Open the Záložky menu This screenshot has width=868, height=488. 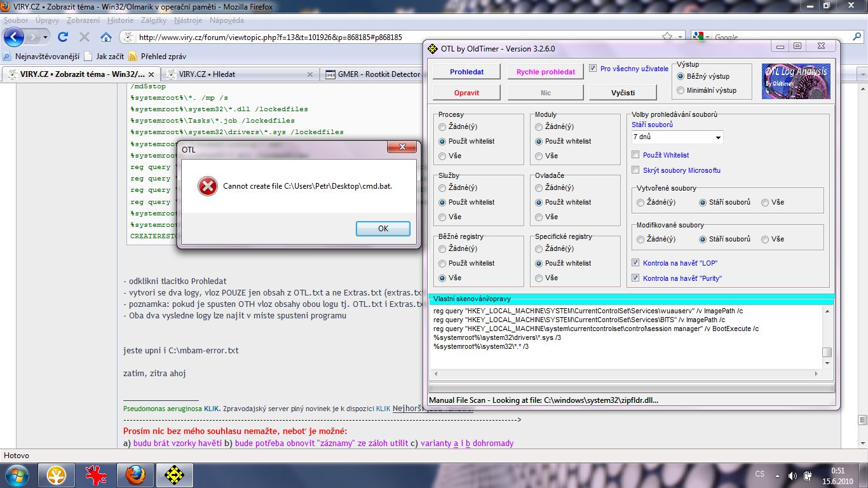pyautogui.click(x=153, y=20)
